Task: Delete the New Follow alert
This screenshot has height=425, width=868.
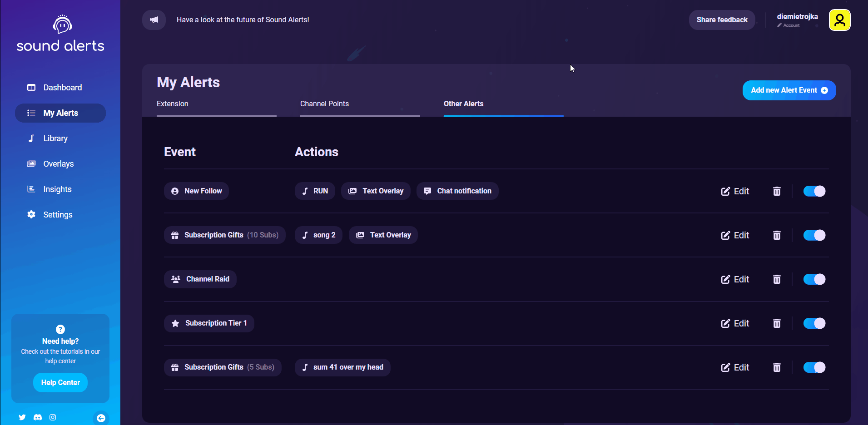Action: (x=777, y=191)
